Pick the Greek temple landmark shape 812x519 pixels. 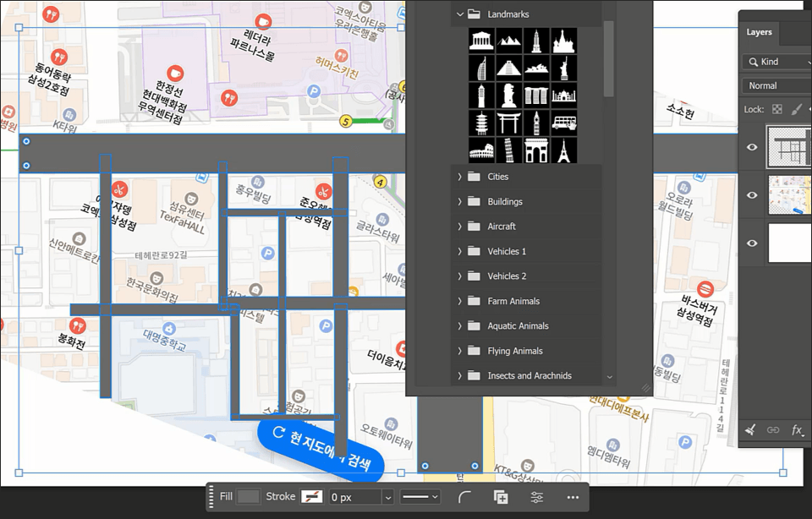tap(481, 41)
